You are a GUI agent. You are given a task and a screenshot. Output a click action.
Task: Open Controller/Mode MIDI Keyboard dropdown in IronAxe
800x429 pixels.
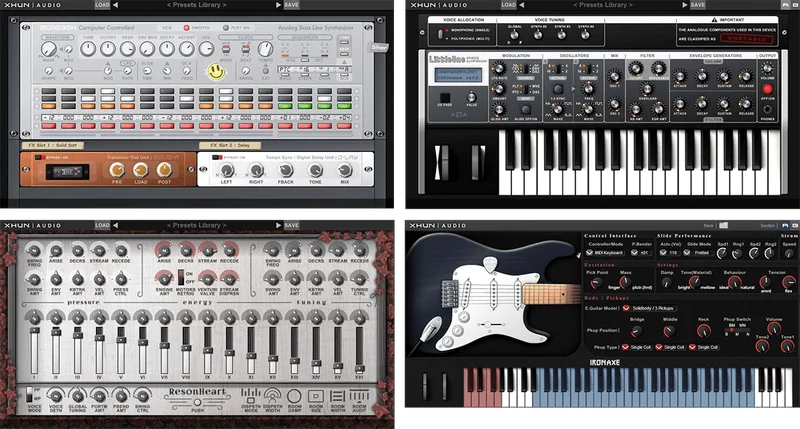(x=605, y=253)
